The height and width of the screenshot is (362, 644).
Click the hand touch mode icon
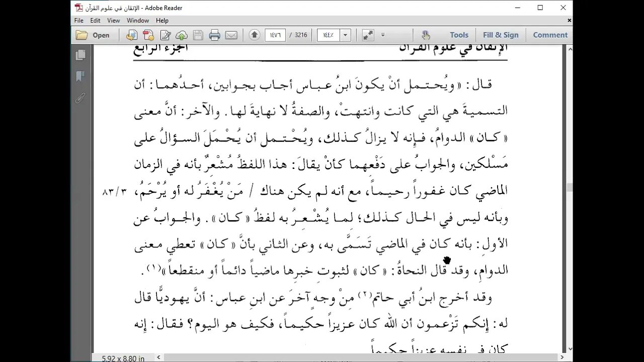pos(426,35)
